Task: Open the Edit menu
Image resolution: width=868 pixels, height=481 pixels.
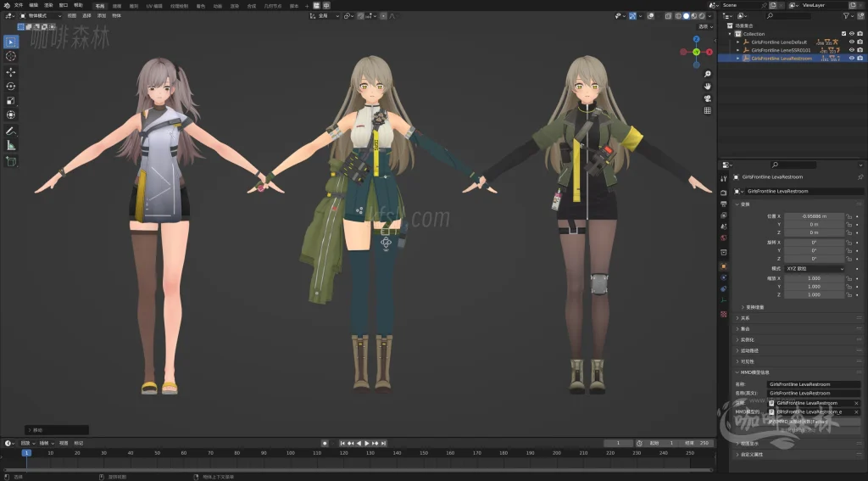Action: (34, 6)
